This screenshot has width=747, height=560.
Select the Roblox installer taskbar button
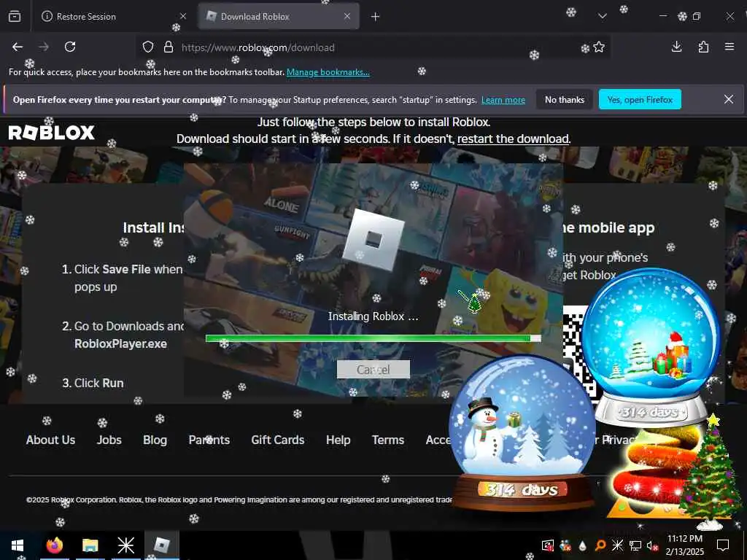click(162, 545)
